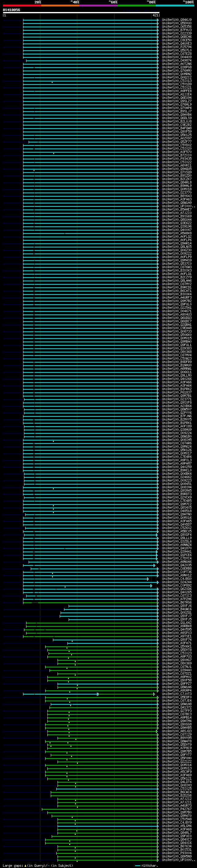Click the yellow gap triangle in the legend
The width and height of the screenshot is (197, 868).
click(x=25, y=866)
